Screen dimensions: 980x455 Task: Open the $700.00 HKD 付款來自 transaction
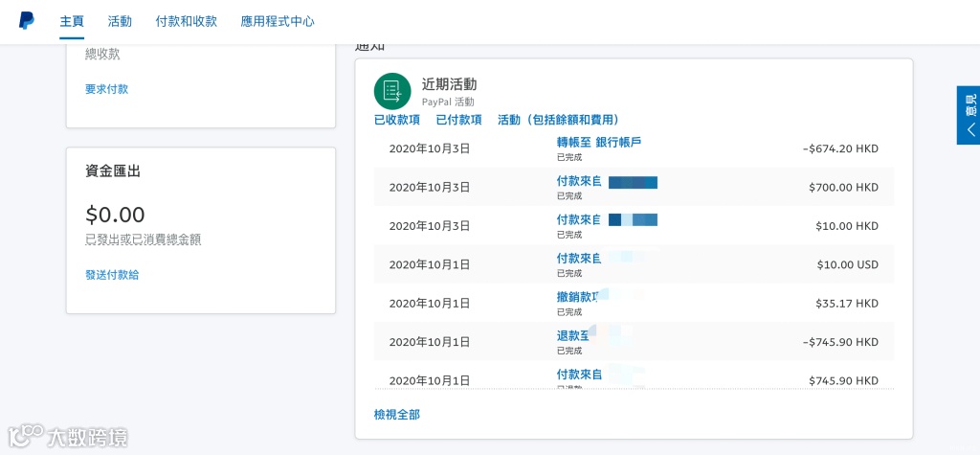pyautogui.click(x=579, y=181)
